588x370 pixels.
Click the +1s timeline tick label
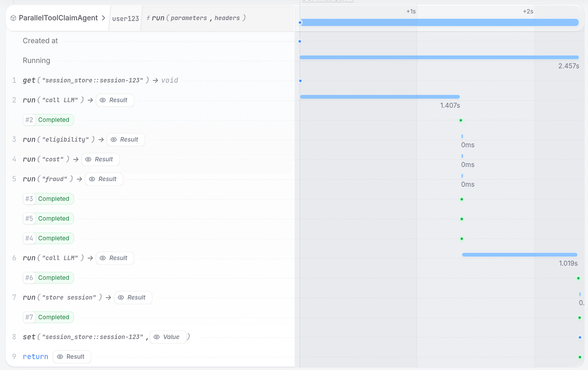pos(411,12)
